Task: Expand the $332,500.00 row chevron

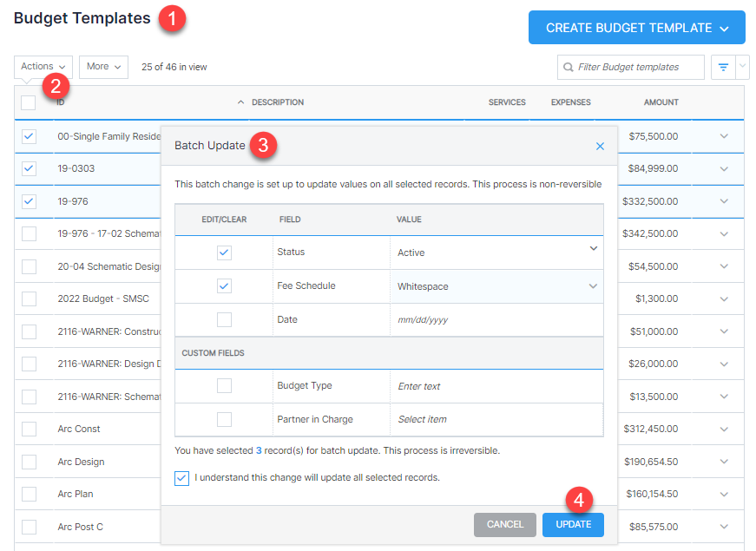Action: pyautogui.click(x=724, y=201)
